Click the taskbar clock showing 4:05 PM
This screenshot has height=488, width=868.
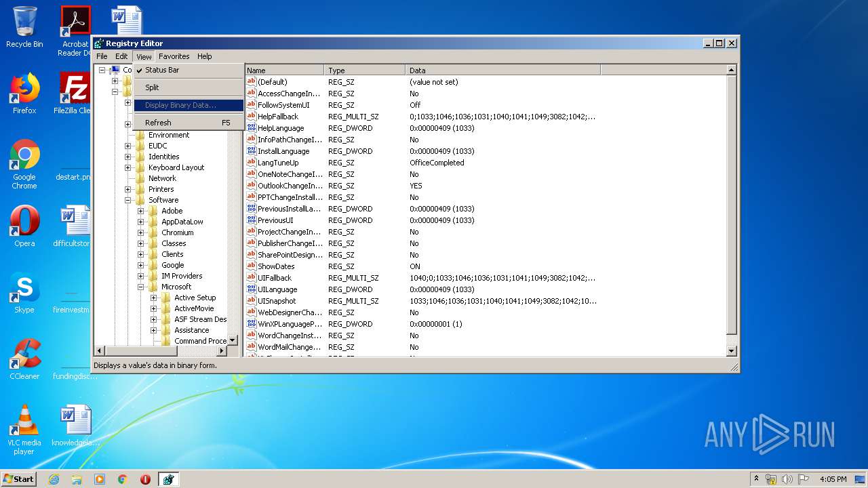833,479
